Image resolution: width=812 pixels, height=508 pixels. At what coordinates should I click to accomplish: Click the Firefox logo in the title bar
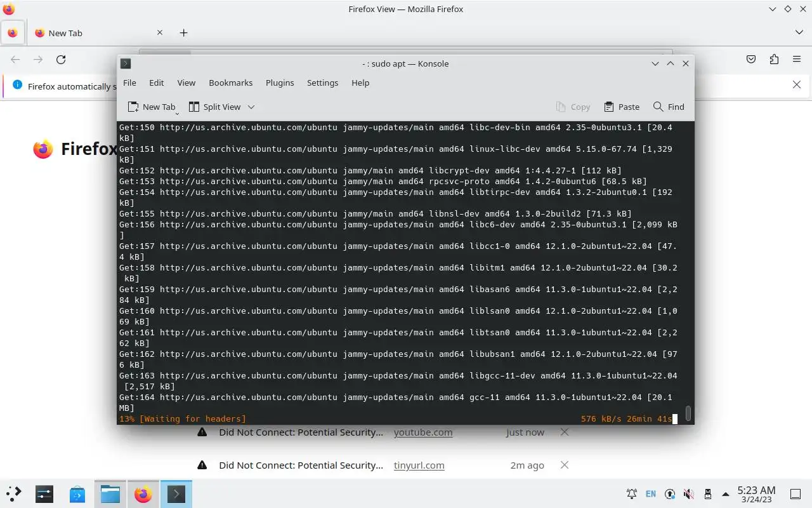pos(9,9)
